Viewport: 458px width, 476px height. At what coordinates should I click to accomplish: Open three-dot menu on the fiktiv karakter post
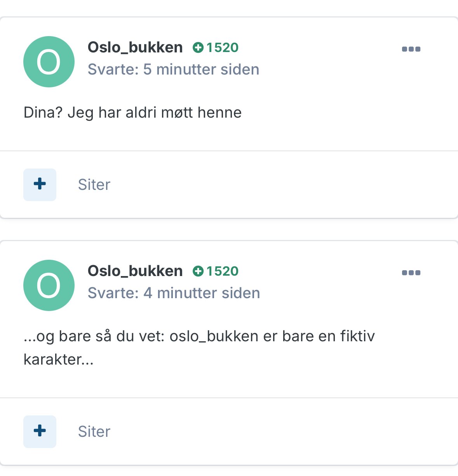(411, 273)
